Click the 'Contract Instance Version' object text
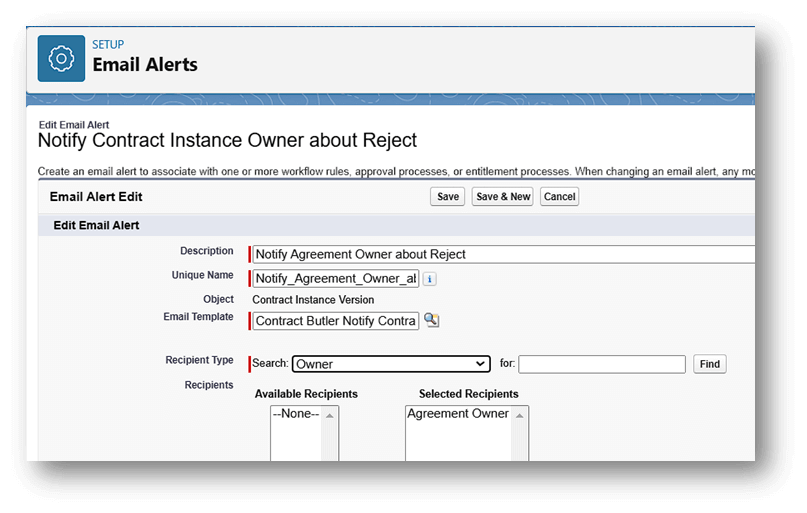The image size is (807, 513). tap(313, 299)
